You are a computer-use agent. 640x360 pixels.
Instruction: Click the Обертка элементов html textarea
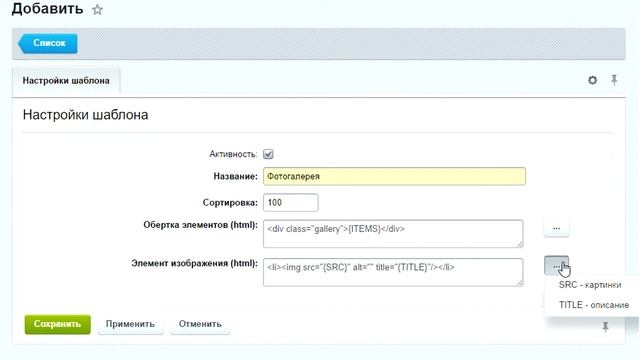pos(393,233)
